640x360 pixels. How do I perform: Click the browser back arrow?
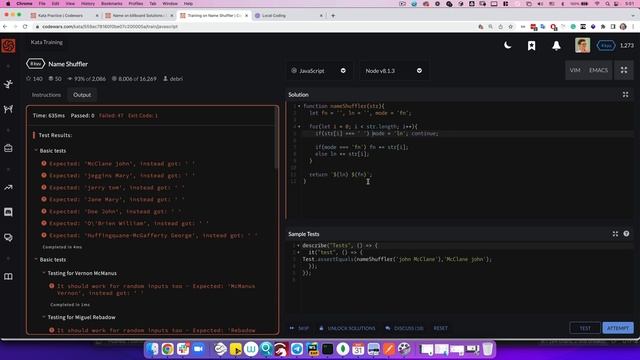pyautogui.click(x=5, y=27)
